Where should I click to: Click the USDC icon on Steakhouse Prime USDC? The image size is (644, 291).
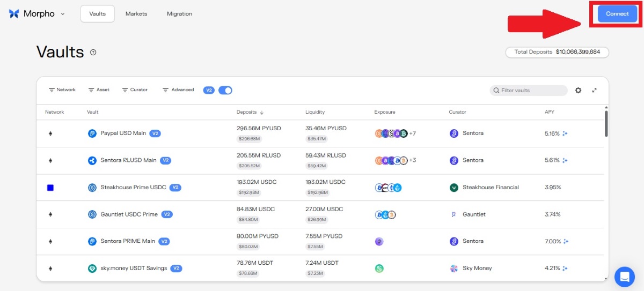[x=92, y=188]
